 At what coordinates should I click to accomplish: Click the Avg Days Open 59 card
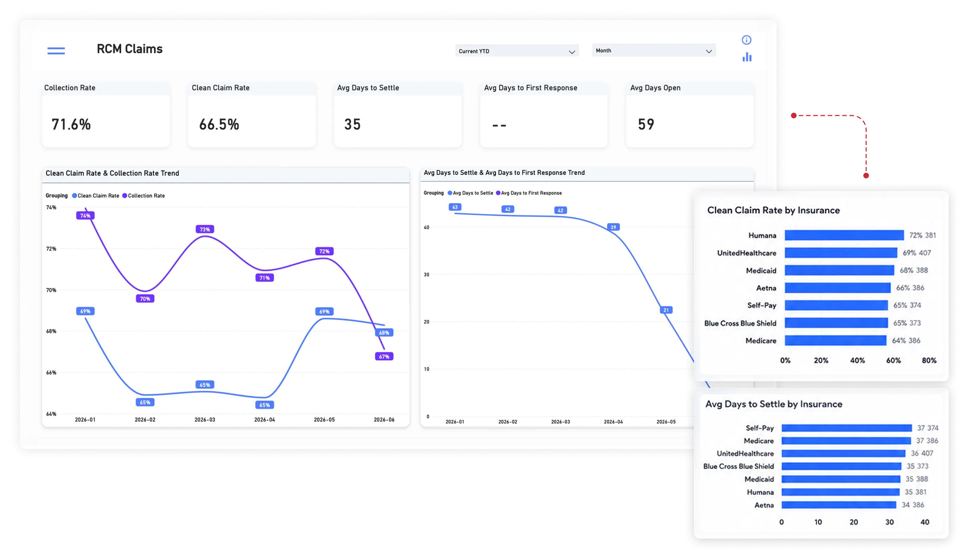(x=690, y=114)
